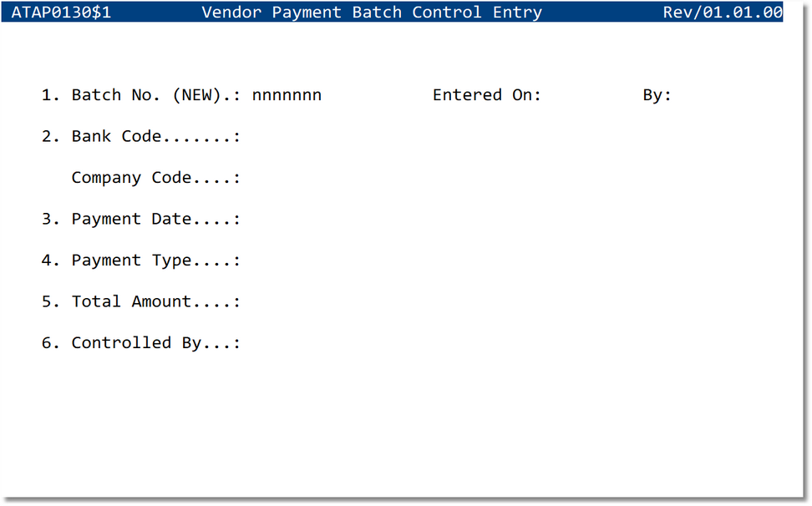Image resolution: width=812 pixels, height=506 pixels.
Task: Click the Company Code input area
Action: pos(276,177)
